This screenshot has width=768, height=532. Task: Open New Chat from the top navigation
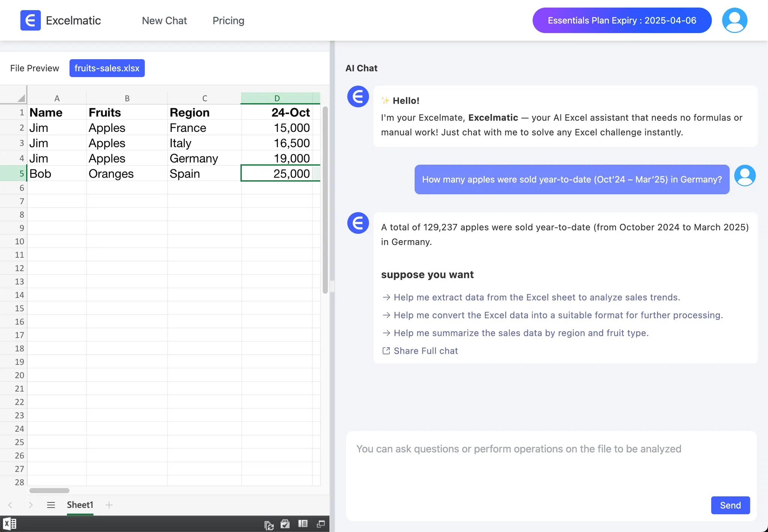[x=164, y=21]
